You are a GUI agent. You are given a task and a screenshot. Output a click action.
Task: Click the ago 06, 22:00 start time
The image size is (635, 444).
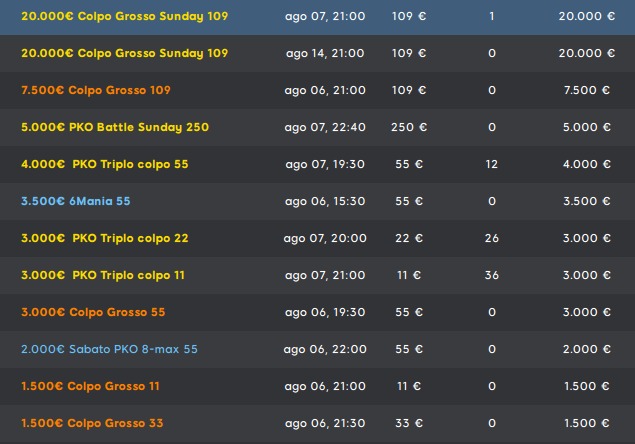tap(325, 350)
